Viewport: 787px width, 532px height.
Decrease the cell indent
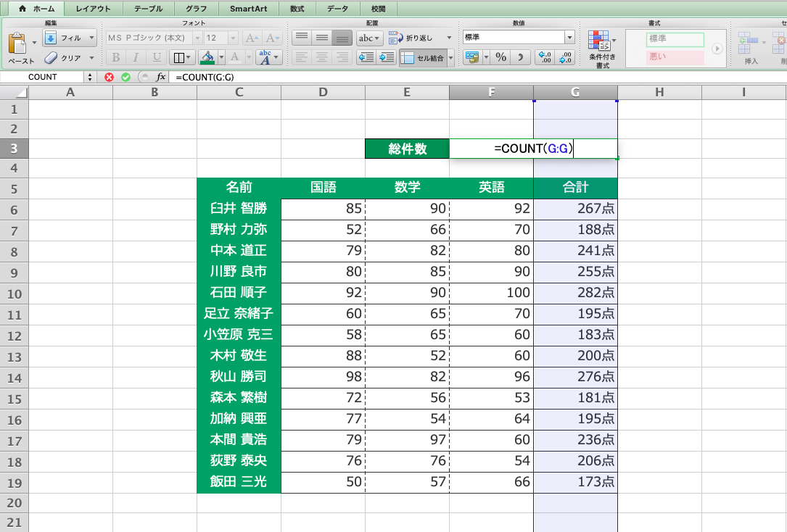click(x=366, y=58)
